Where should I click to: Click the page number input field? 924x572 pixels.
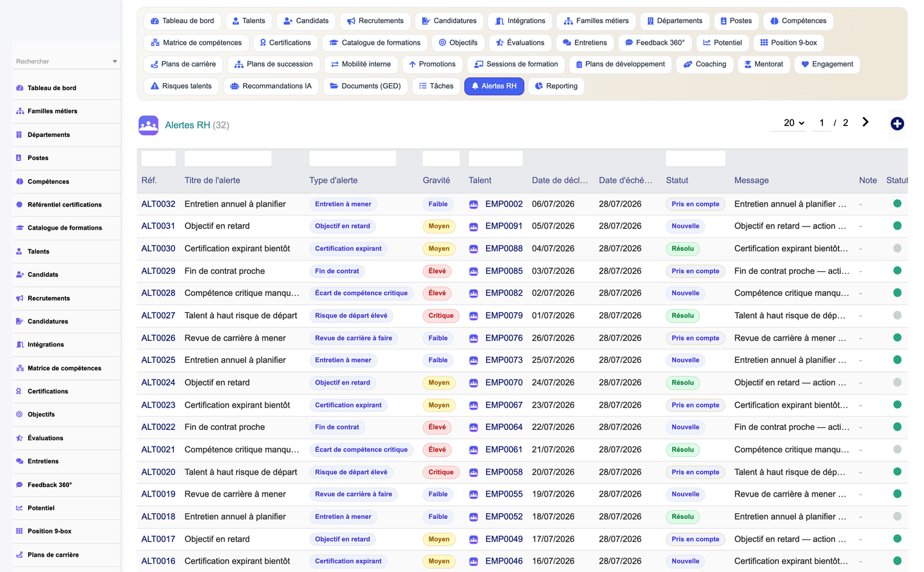pos(822,123)
